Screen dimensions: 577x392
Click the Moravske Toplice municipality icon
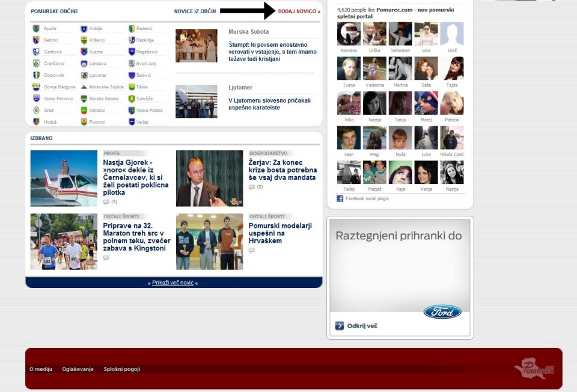(x=84, y=87)
